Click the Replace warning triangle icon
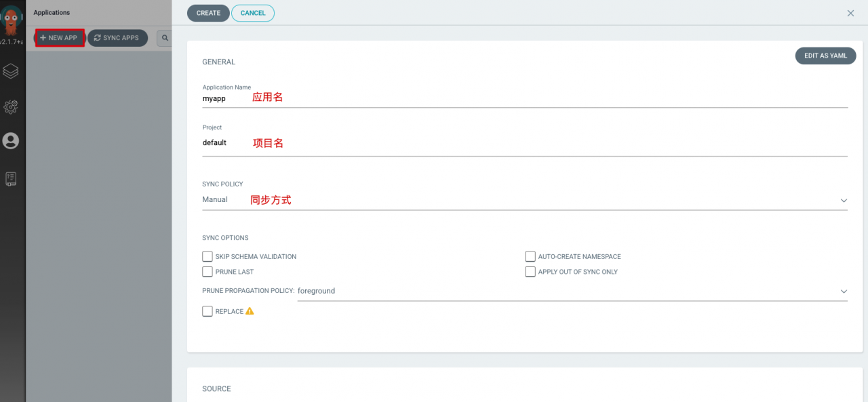 (x=250, y=311)
